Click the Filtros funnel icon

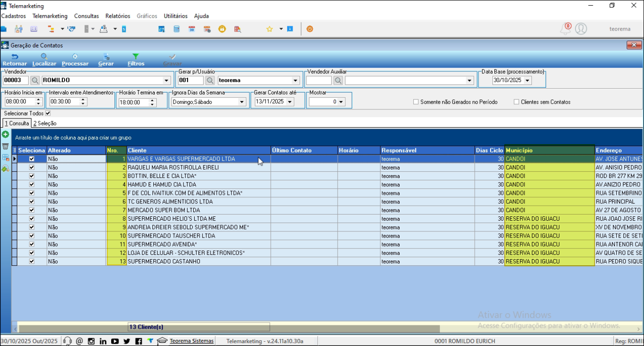[x=136, y=56]
